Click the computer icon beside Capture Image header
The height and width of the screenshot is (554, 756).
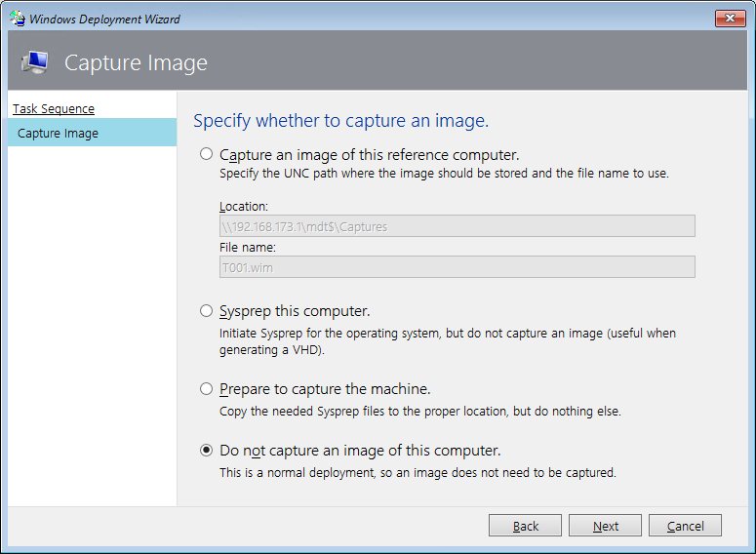pos(35,62)
